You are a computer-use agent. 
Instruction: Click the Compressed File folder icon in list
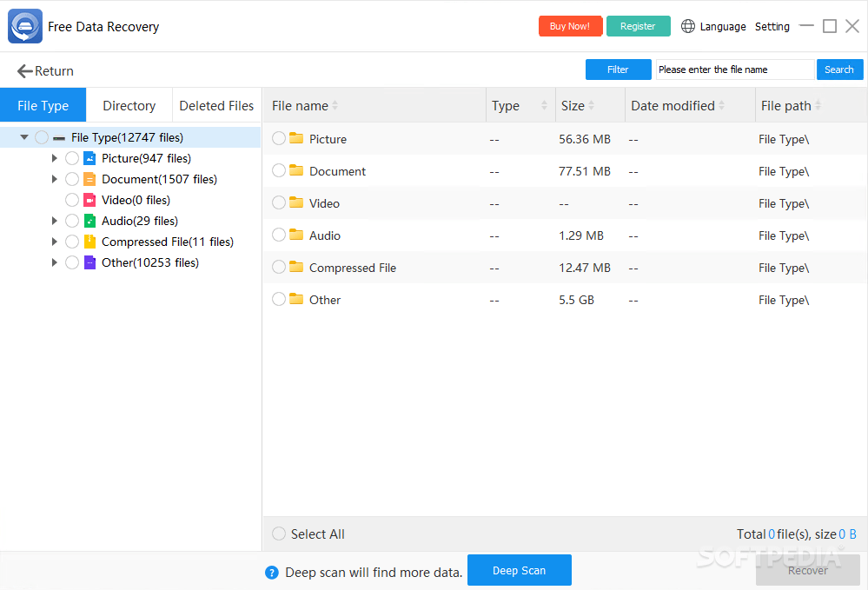click(x=296, y=266)
